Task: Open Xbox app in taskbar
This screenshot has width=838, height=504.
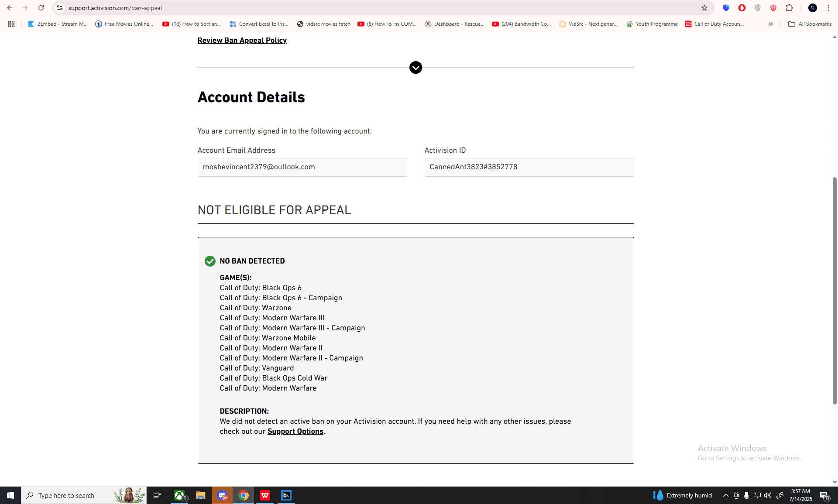Action: click(x=179, y=495)
